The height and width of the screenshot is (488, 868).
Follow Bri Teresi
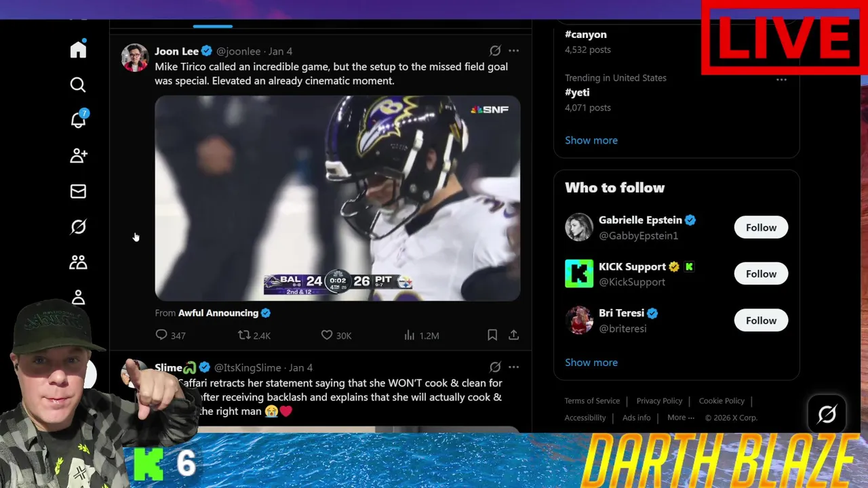pyautogui.click(x=761, y=321)
